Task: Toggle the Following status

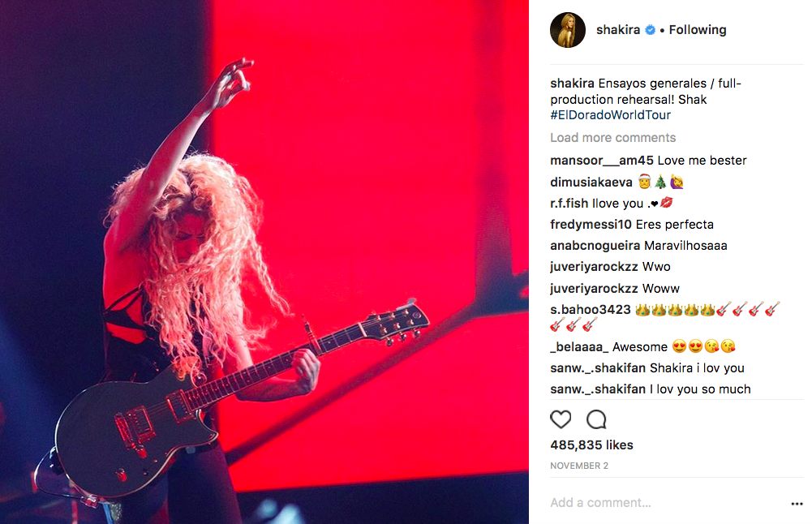Action: [x=698, y=30]
